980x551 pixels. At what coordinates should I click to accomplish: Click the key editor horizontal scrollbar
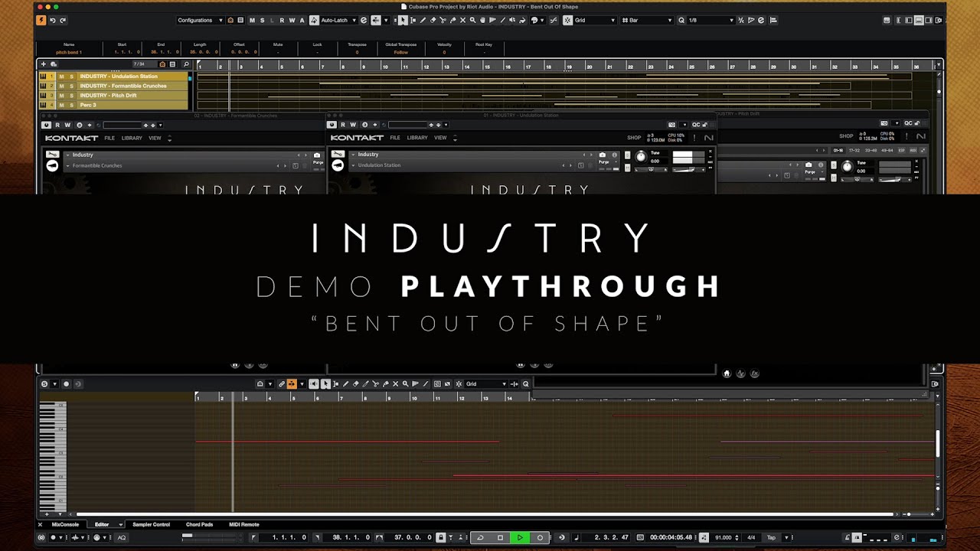click(x=484, y=514)
